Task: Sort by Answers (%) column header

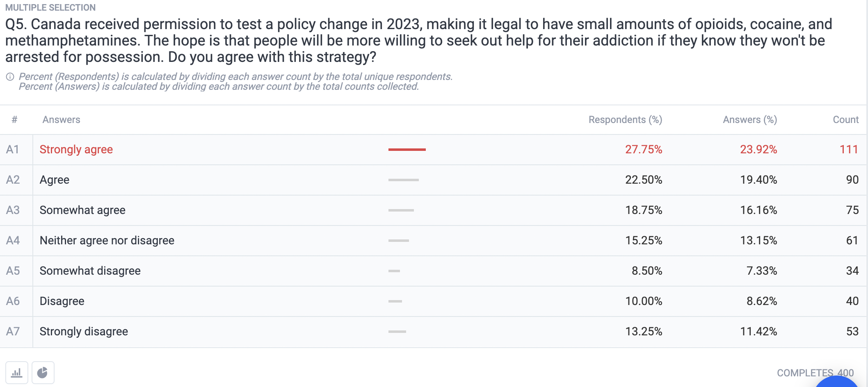Action: (x=750, y=120)
